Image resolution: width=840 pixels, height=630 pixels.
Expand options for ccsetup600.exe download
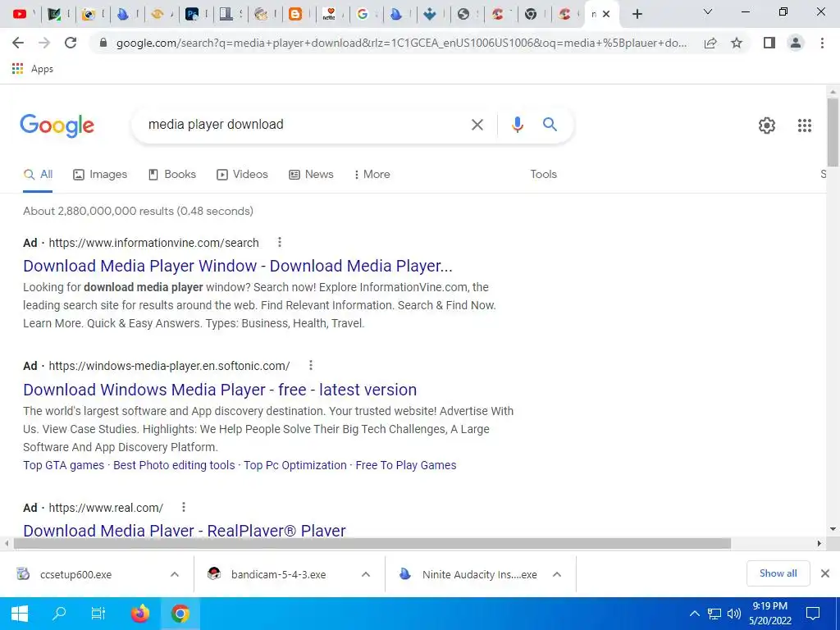175,574
